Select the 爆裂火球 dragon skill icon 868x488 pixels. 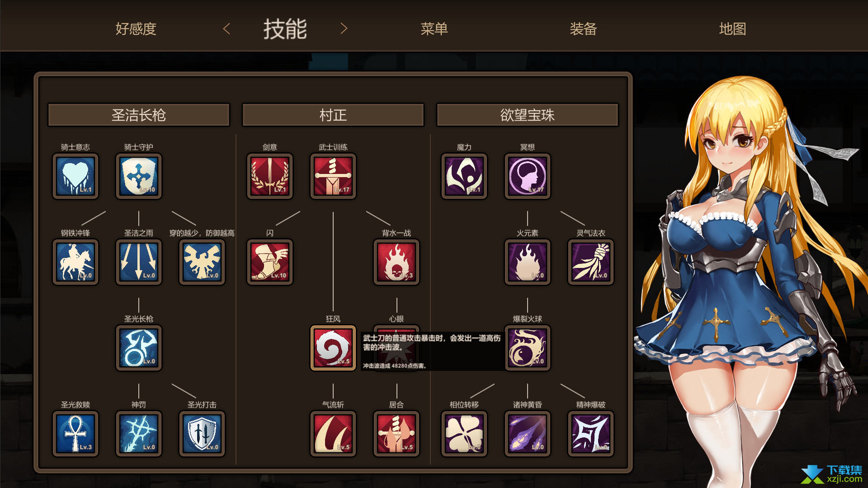[528, 348]
